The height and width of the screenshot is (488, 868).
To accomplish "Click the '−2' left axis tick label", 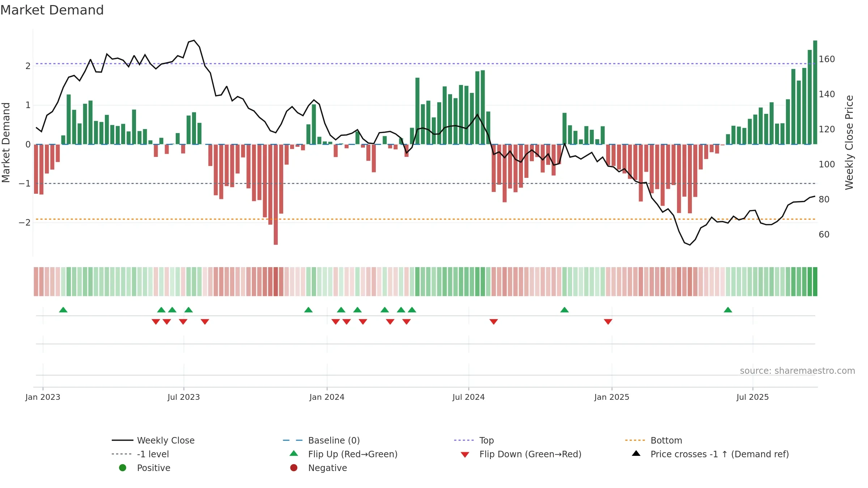I will coord(25,222).
